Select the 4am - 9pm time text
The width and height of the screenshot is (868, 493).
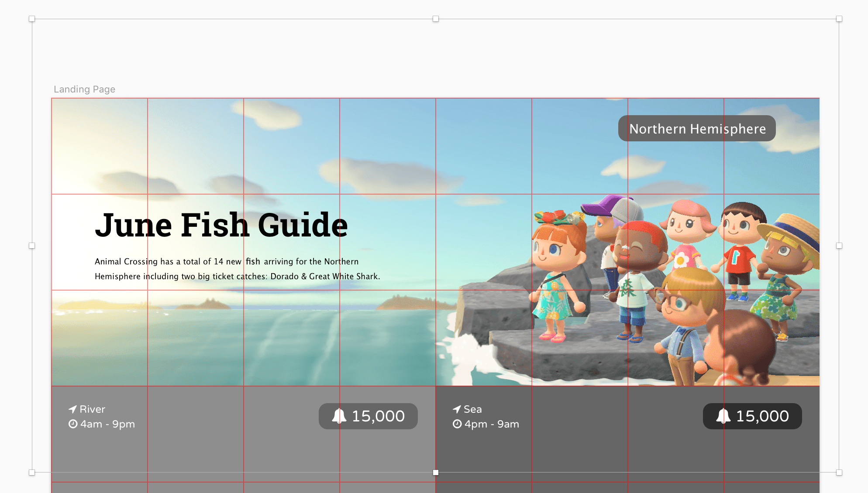pyautogui.click(x=107, y=424)
